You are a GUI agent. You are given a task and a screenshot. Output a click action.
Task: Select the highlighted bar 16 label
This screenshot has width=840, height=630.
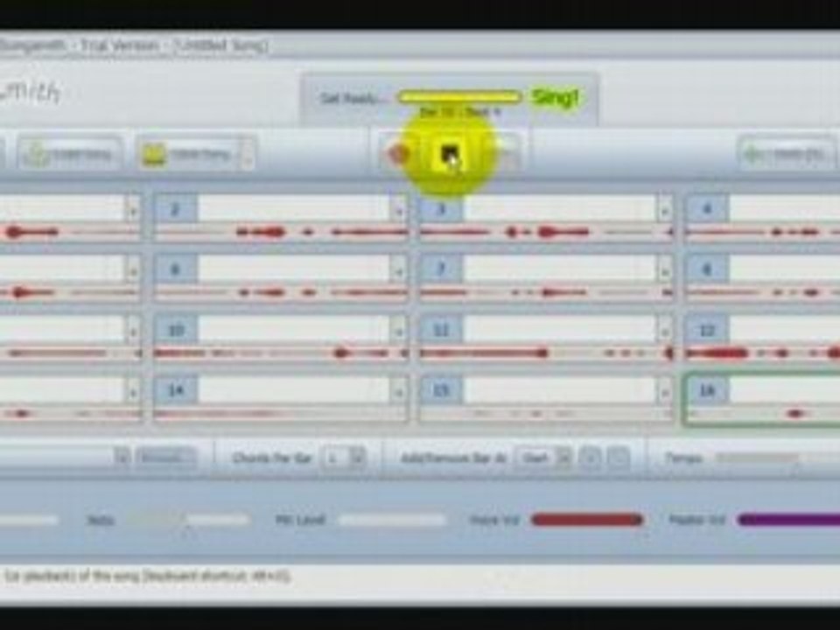click(707, 390)
